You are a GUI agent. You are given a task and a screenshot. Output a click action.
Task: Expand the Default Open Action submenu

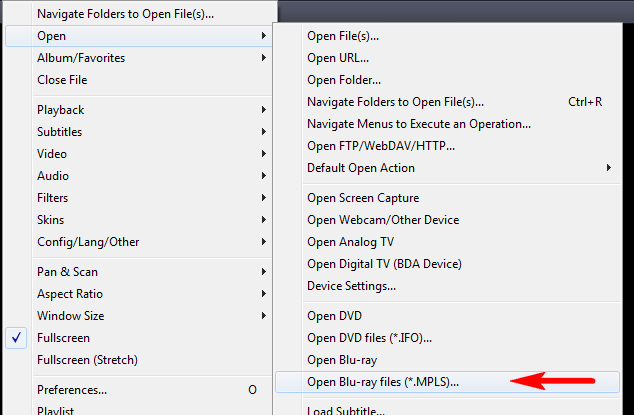click(447, 168)
